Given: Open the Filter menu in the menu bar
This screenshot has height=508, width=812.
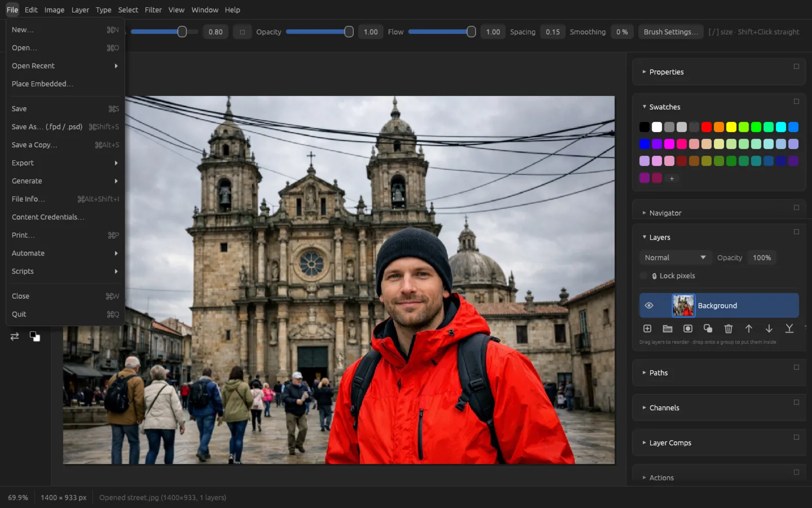Looking at the screenshot, I should (x=153, y=10).
